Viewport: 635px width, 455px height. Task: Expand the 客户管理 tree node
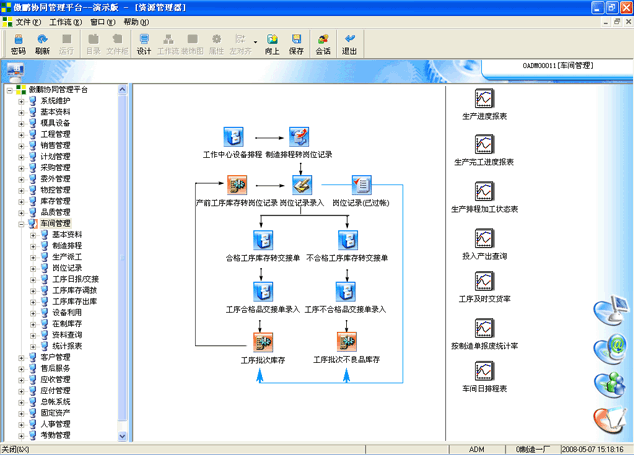pyautogui.click(x=21, y=357)
